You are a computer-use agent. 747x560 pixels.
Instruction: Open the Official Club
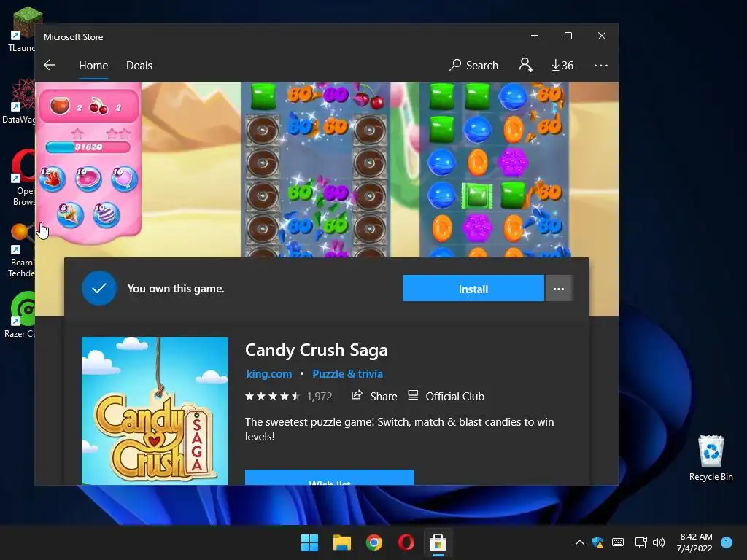(446, 396)
